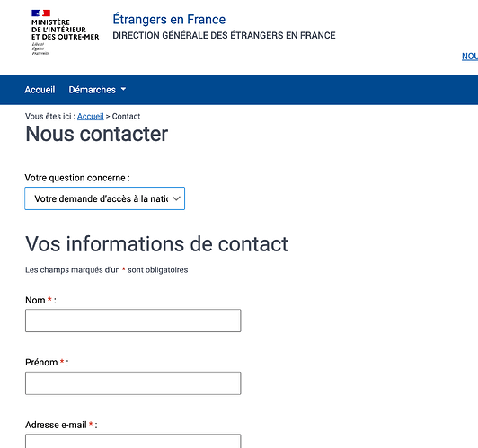Go to Accueil in the blue navigation bar
This screenshot has width=478, height=448.
coord(40,90)
